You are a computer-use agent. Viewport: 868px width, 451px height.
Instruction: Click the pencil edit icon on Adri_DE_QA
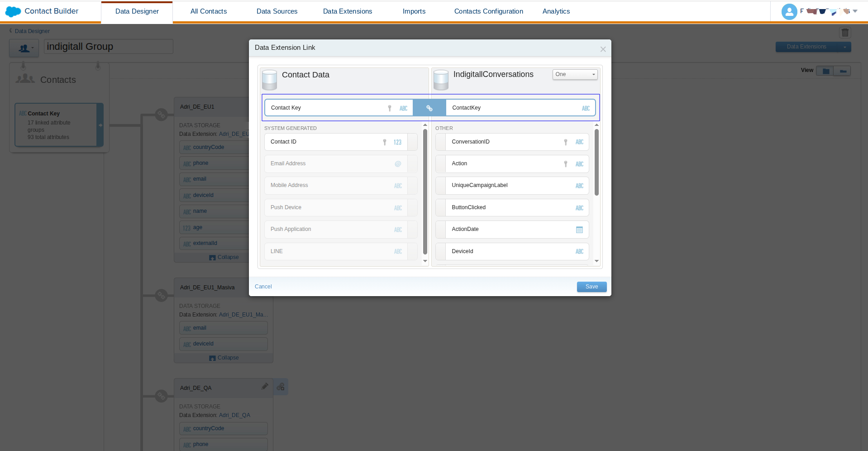pos(265,386)
